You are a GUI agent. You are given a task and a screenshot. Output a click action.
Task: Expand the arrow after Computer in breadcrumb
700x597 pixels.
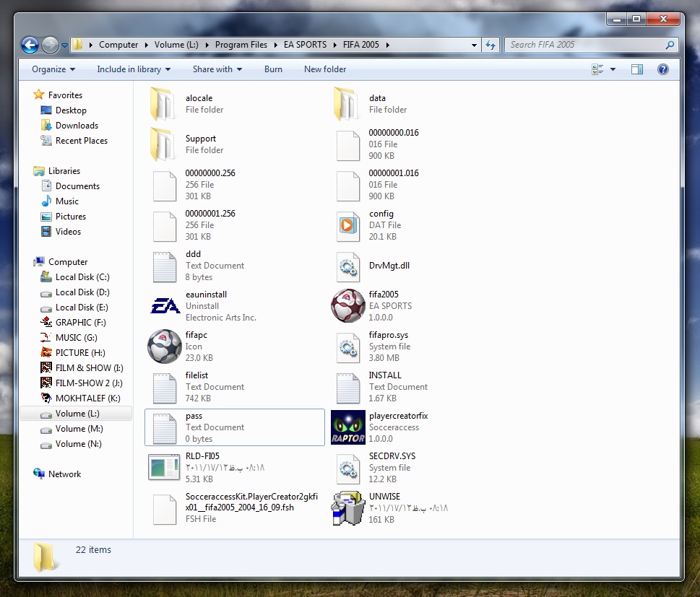[146, 45]
